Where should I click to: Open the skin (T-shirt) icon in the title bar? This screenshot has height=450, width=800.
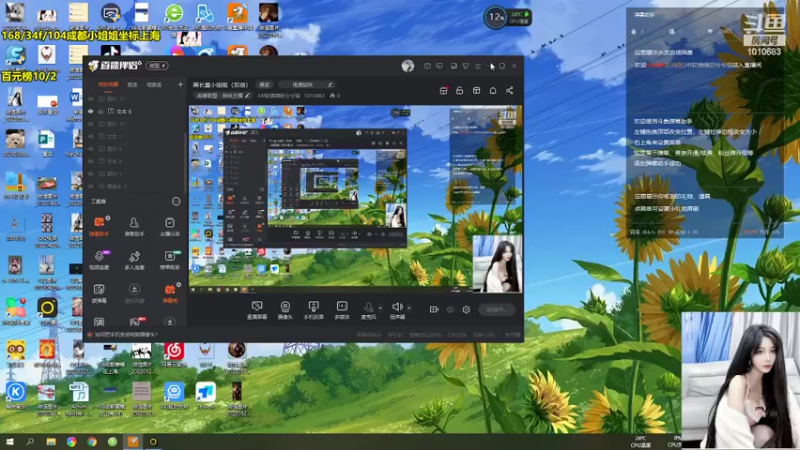[466, 66]
